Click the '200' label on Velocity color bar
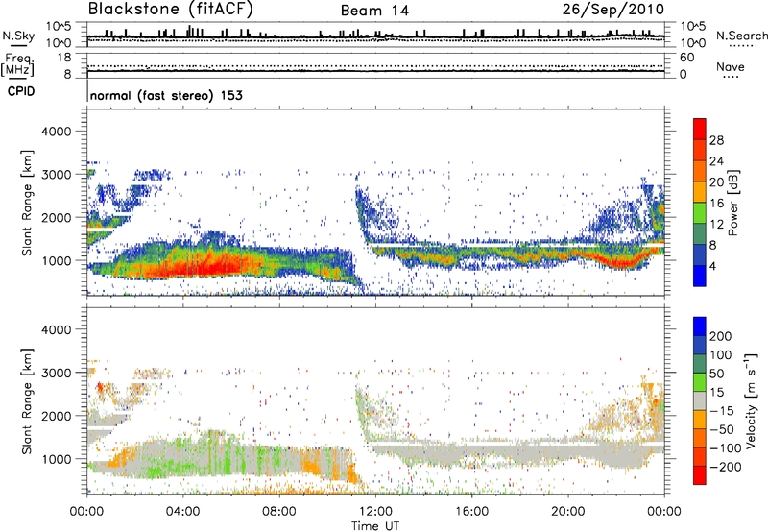This screenshot has height=532, width=768. [x=721, y=336]
